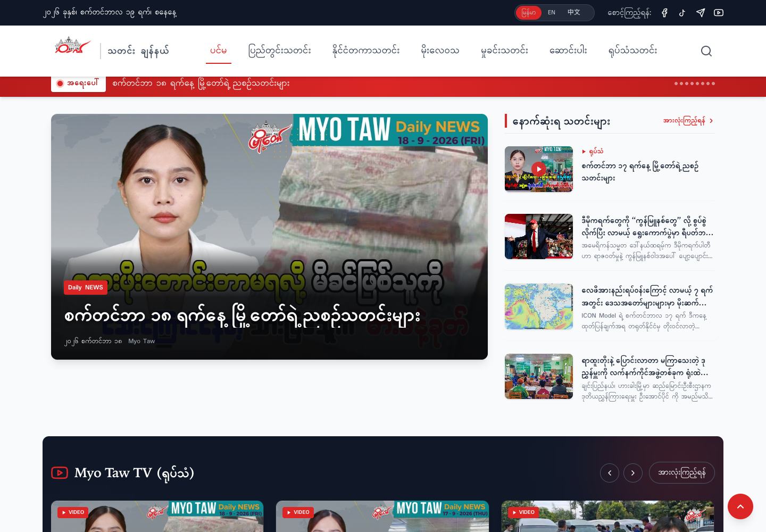Open the Trump rally news thumbnail

pyautogui.click(x=539, y=237)
